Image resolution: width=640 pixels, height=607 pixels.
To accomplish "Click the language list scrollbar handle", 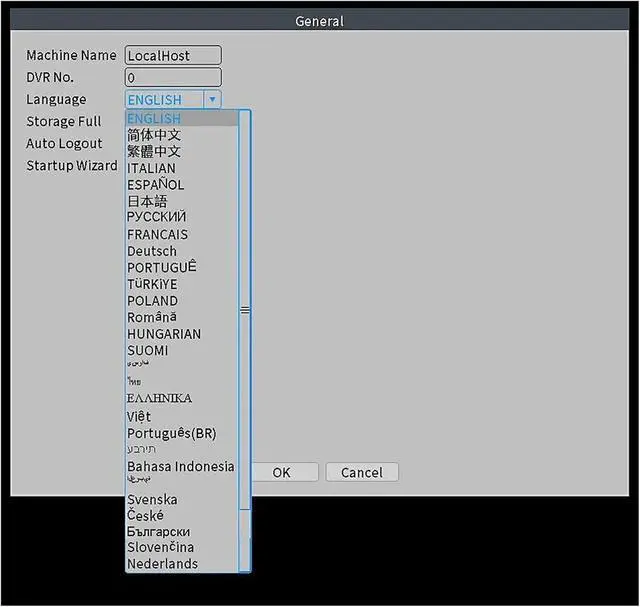I will coord(245,310).
